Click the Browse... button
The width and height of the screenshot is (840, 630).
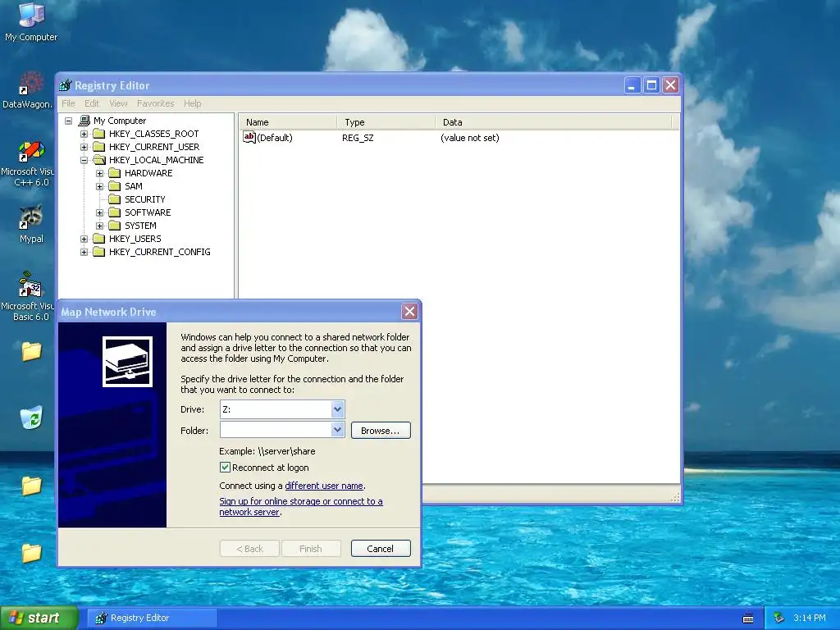coord(381,430)
